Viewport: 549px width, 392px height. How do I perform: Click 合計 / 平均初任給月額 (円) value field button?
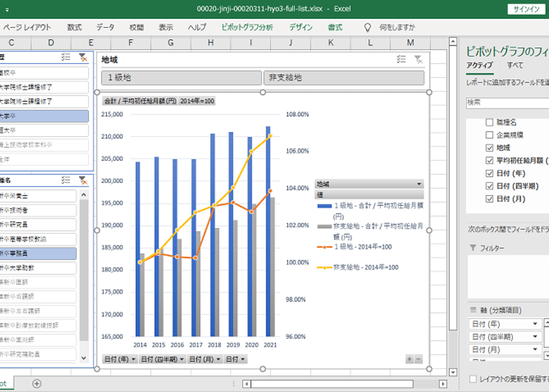tap(140, 101)
